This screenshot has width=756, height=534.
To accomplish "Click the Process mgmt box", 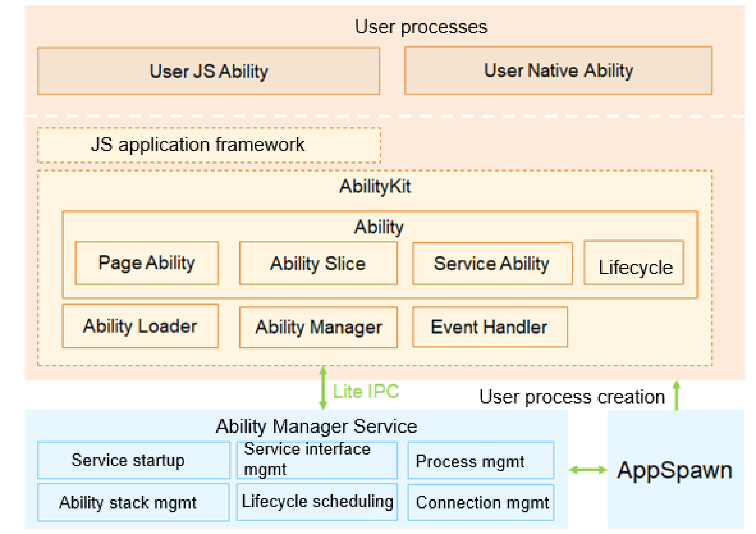I will pyautogui.click(x=480, y=460).
